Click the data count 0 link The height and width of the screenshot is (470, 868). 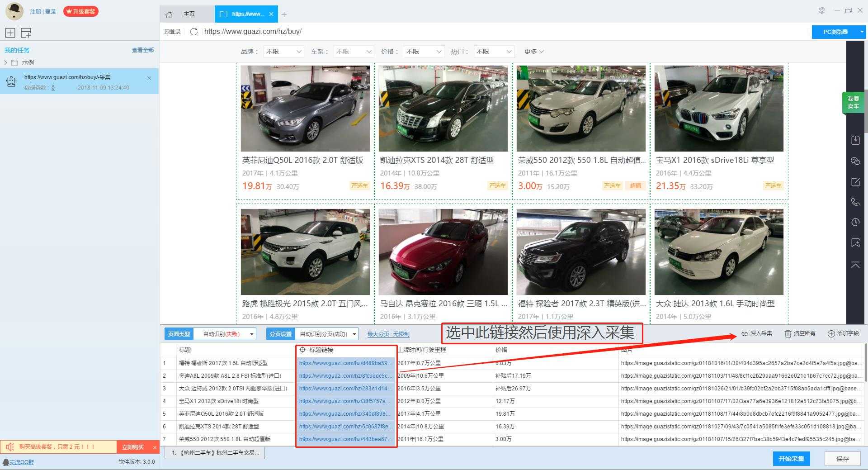[x=53, y=88]
